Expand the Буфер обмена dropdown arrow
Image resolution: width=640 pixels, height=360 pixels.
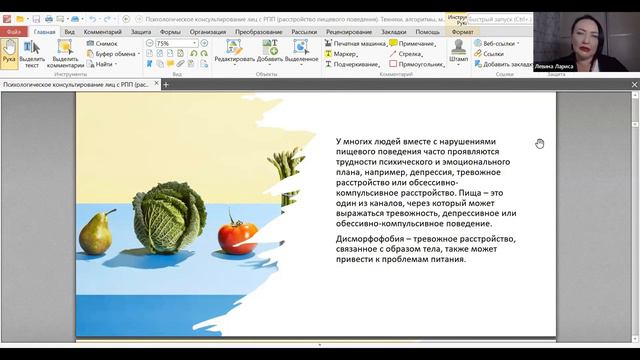(x=139, y=54)
